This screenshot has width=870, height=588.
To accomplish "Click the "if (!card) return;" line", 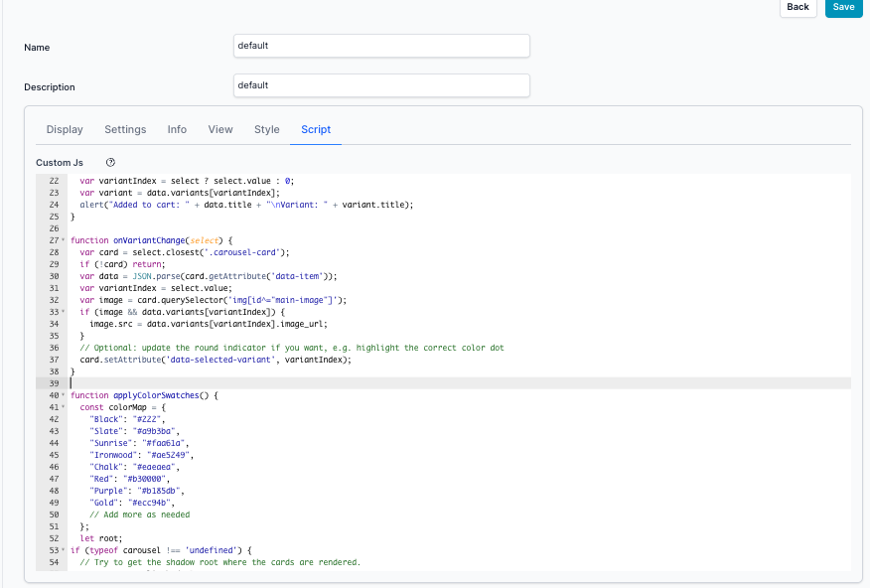I will click(x=122, y=264).
